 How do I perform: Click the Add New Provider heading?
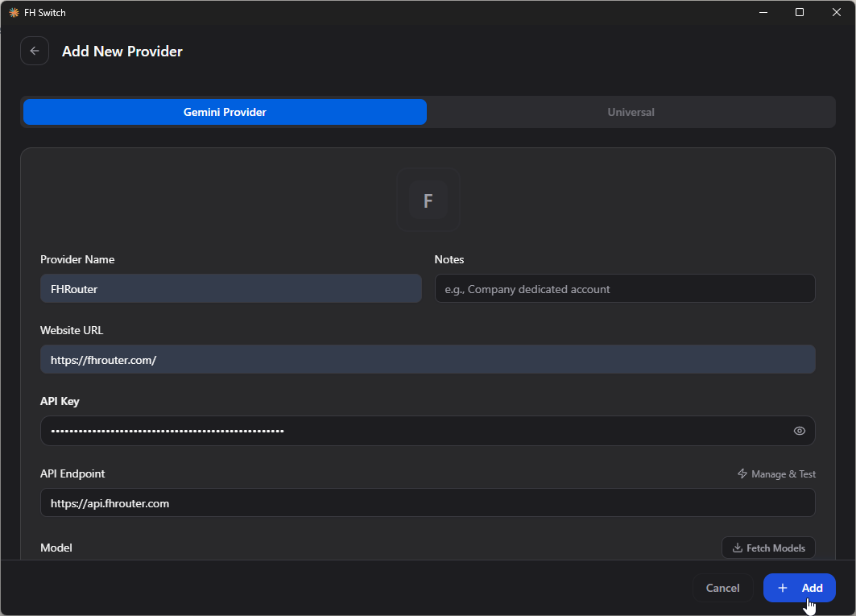[122, 52]
